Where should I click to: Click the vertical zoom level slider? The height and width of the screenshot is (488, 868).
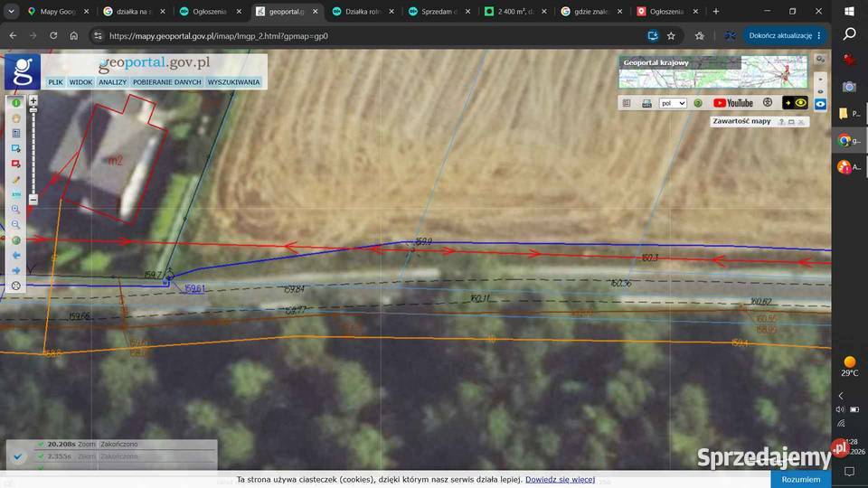(33, 150)
